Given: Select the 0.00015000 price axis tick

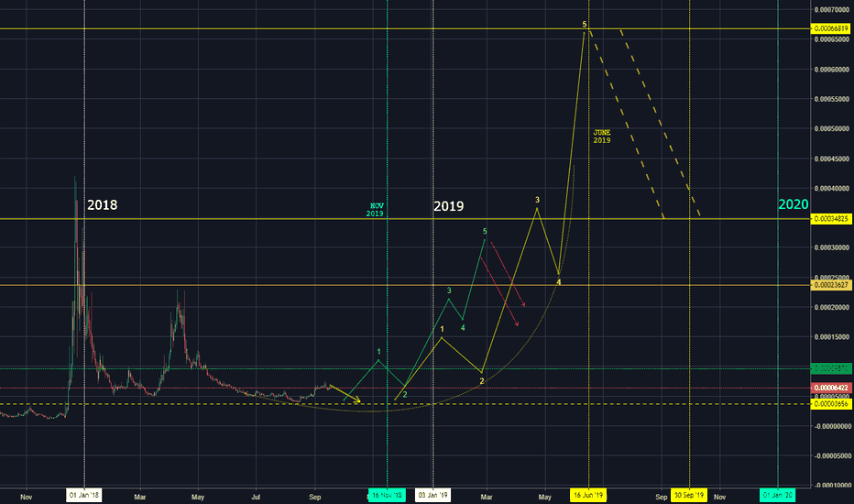Looking at the screenshot, I should pyautogui.click(x=832, y=336).
